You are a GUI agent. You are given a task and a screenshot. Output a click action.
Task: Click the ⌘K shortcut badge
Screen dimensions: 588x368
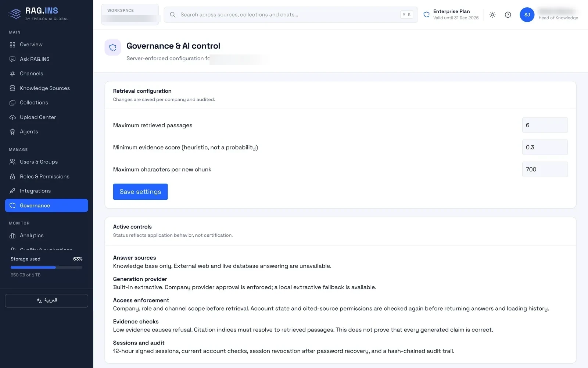tap(406, 15)
